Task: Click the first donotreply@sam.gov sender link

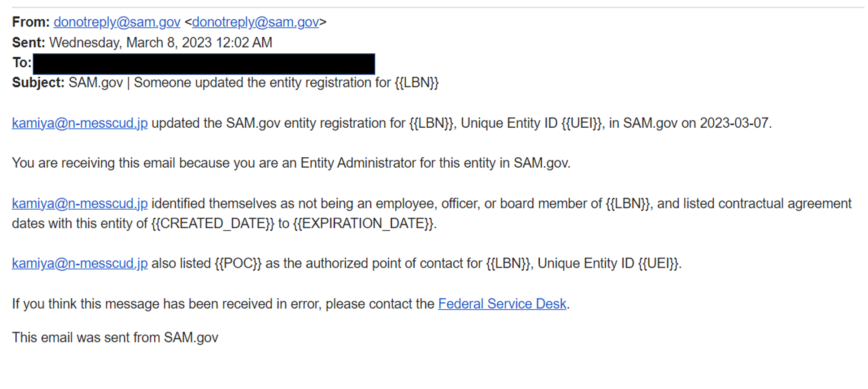Action: [117, 22]
